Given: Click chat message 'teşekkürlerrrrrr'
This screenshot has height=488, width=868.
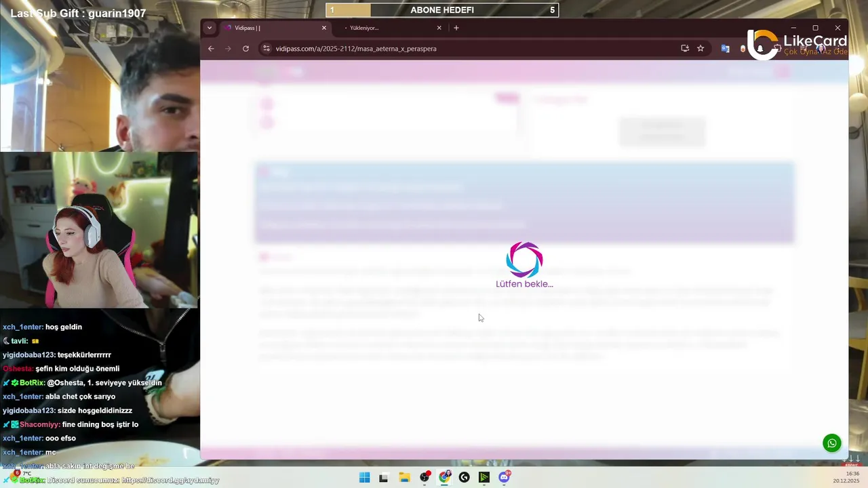Looking at the screenshot, I should 84,354.
